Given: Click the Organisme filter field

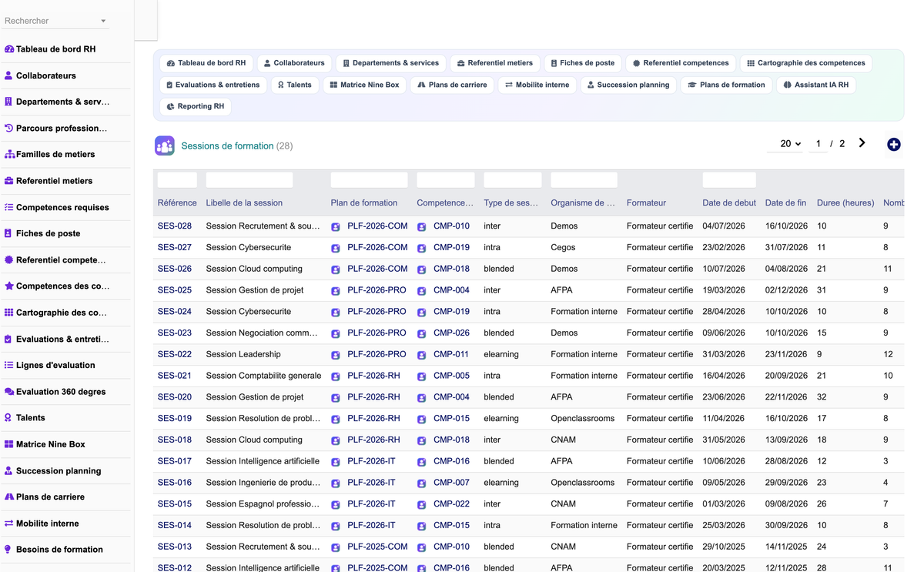Looking at the screenshot, I should click(x=584, y=180).
